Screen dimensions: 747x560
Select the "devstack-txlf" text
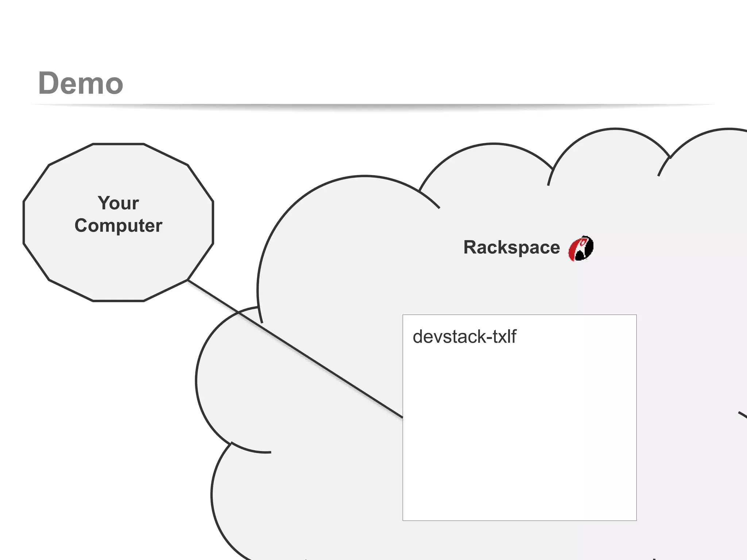(x=464, y=337)
